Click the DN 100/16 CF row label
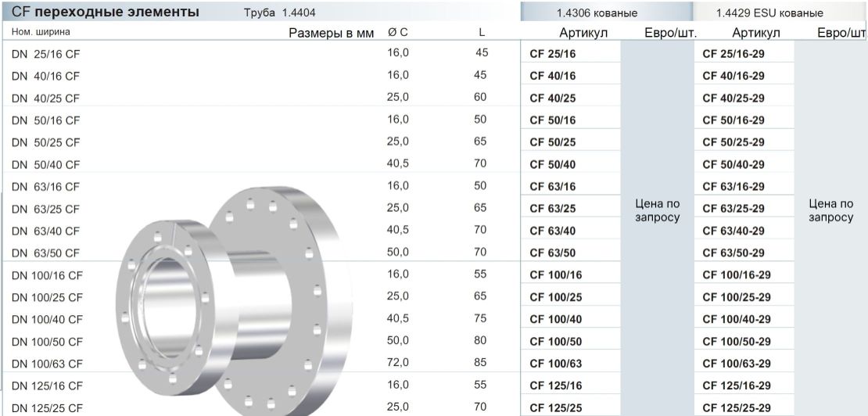The height and width of the screenshot is (416, 868). pos(47,275)
